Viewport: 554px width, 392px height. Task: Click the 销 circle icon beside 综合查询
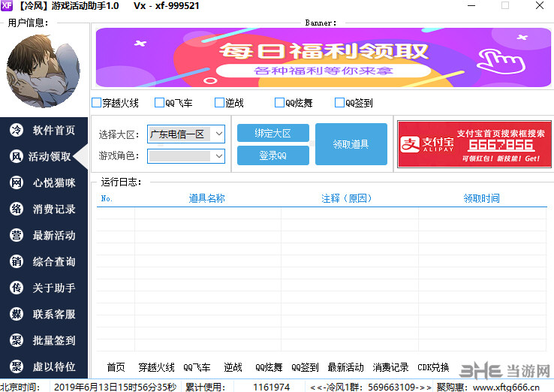coord(17,261)
